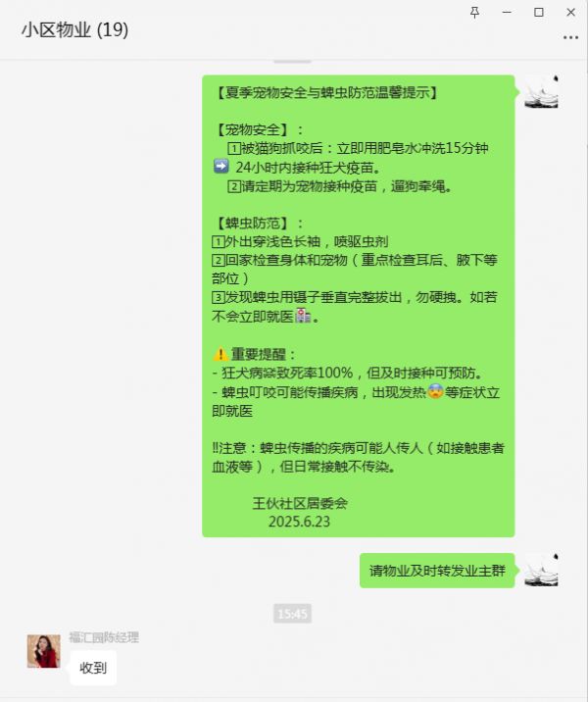Click the blue arrow emoji in the notice
This screenshot has width=588, height=702.
[220, 166]
